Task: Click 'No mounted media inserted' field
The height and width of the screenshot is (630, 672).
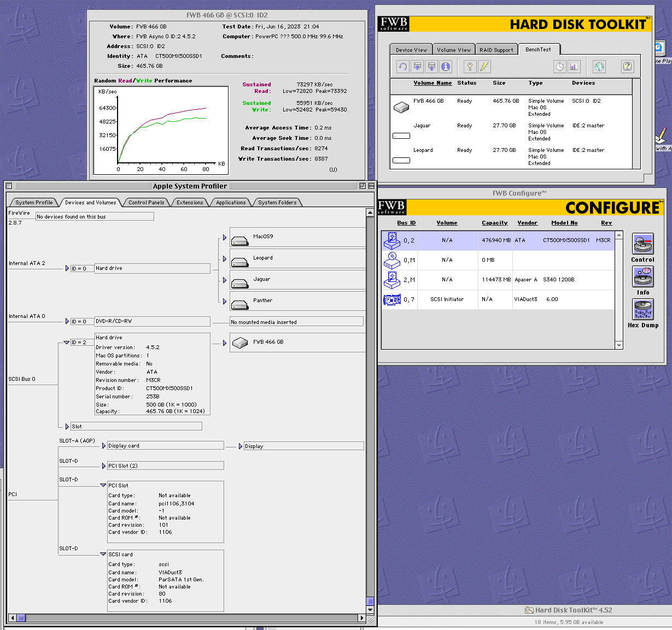Action: pyautogui.click(x=296, y=322)
